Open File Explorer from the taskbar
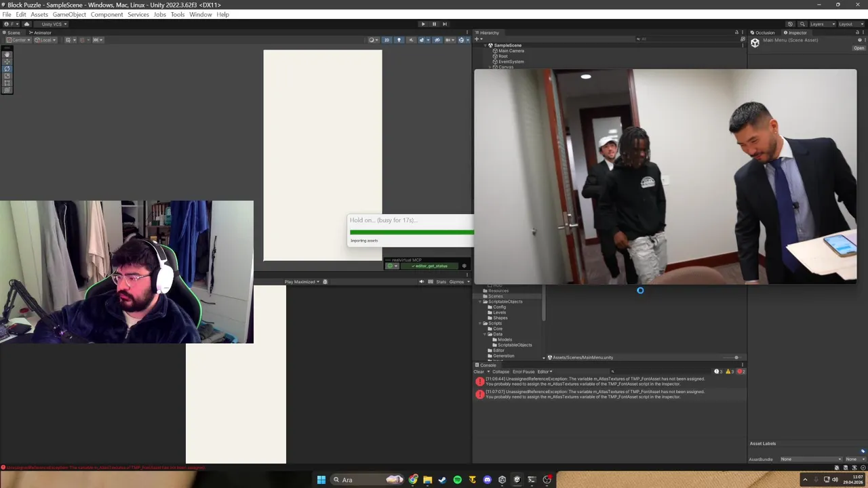This screenshot has height=488, width=868. tap(428, 480)
